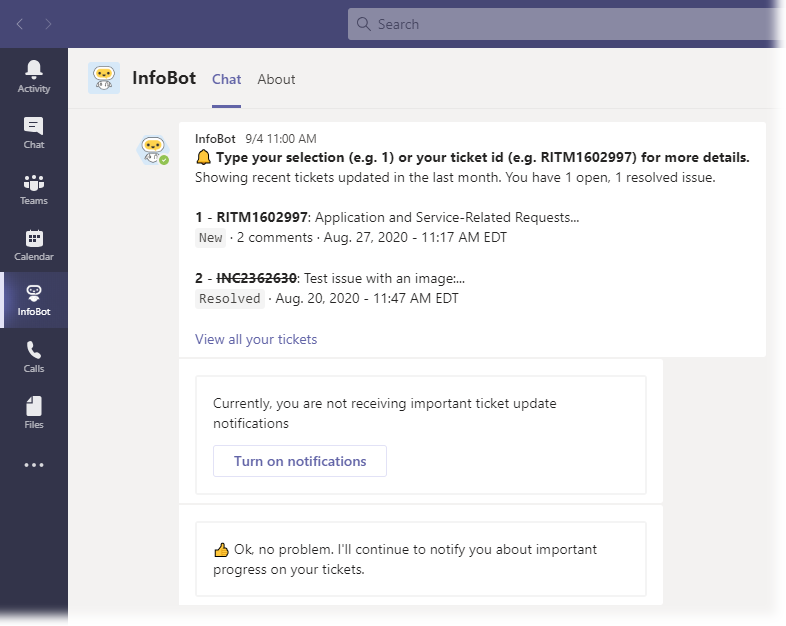Click 'Ok, no problem' reply card
Screen dimensions: 786x626
coord(421,559)
